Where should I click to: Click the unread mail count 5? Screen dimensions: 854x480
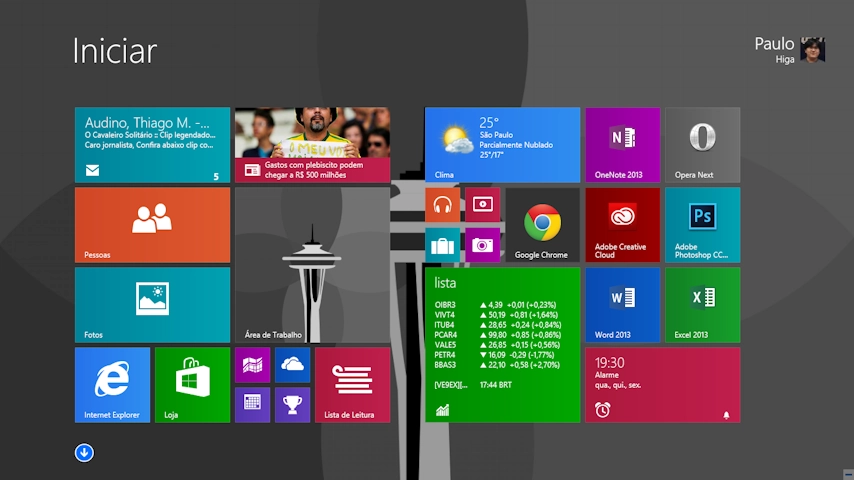pyautogui.click(x=216, y=177)
